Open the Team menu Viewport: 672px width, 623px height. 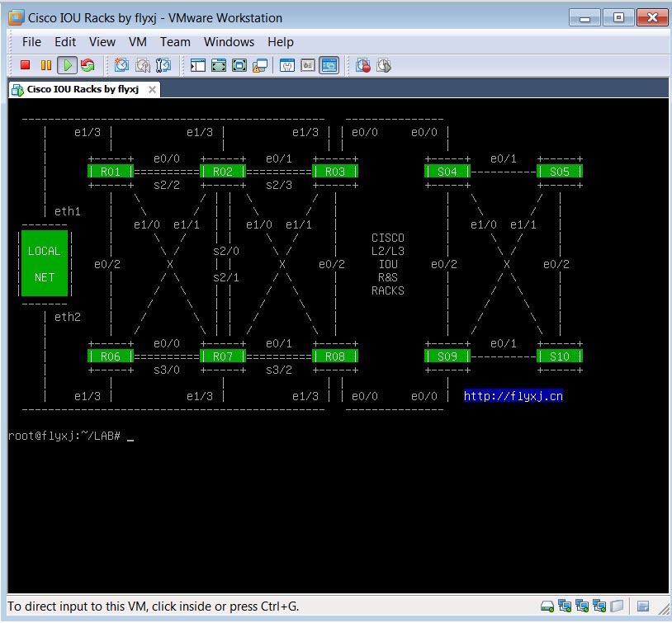tap(175, 42)
